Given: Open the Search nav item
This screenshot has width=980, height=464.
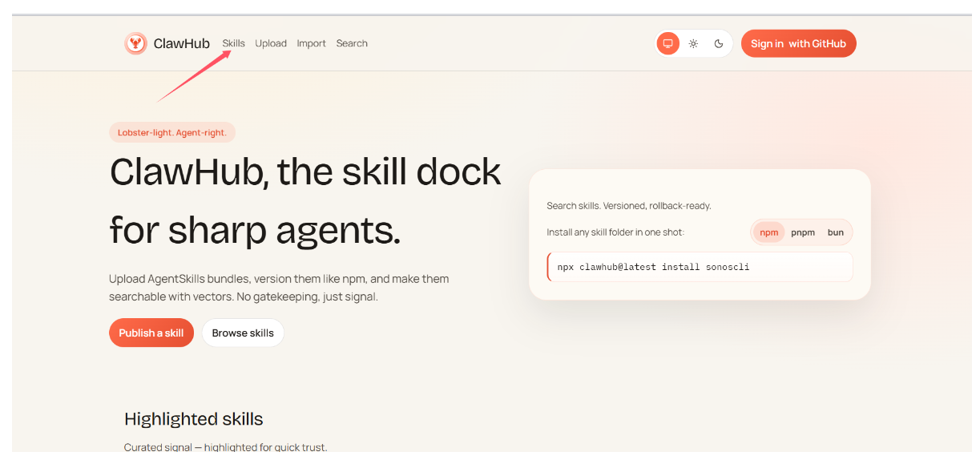Looking at the screenshot, I should tap(352, 43).
